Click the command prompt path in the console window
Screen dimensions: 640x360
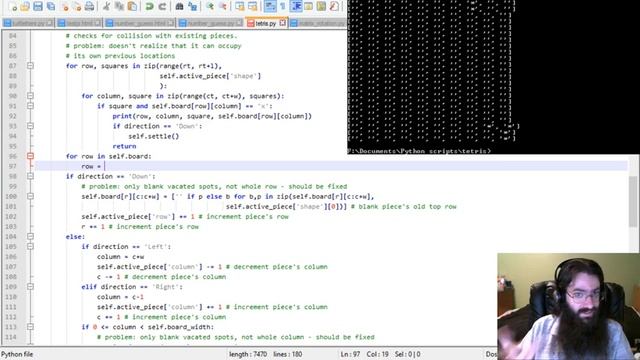[x=419, y=151]
